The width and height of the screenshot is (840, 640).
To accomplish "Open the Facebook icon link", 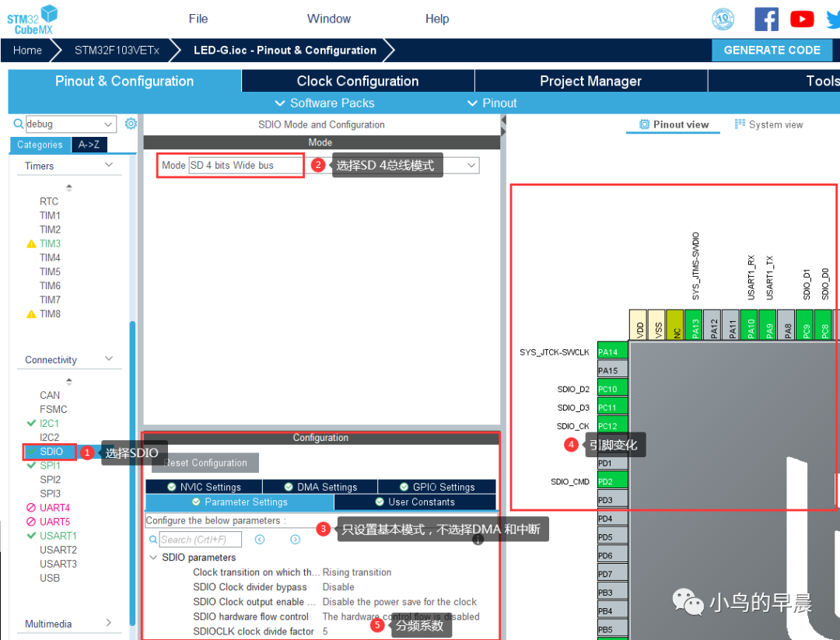I will click(x=766, y=19).
